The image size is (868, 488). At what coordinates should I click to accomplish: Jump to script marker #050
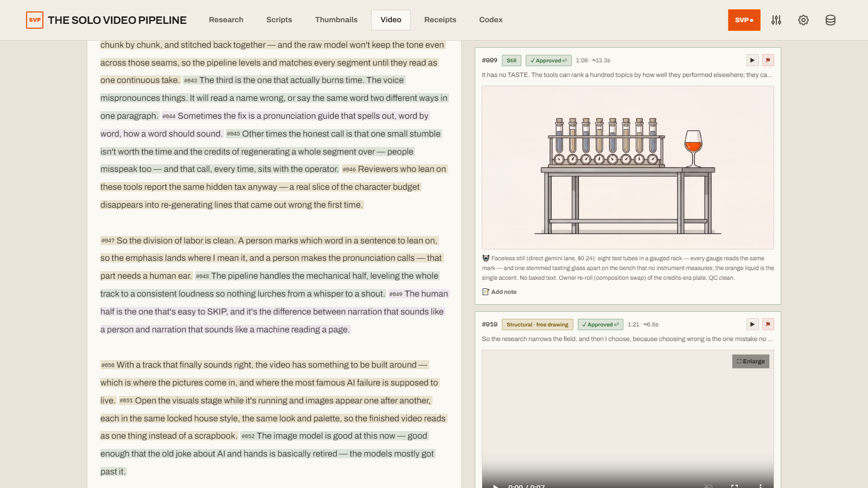108,365
